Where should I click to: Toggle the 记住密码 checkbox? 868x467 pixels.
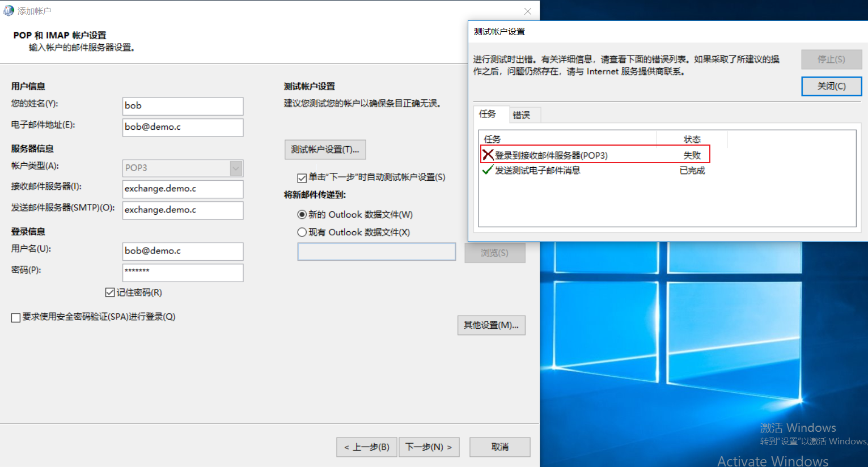point(110,292)
